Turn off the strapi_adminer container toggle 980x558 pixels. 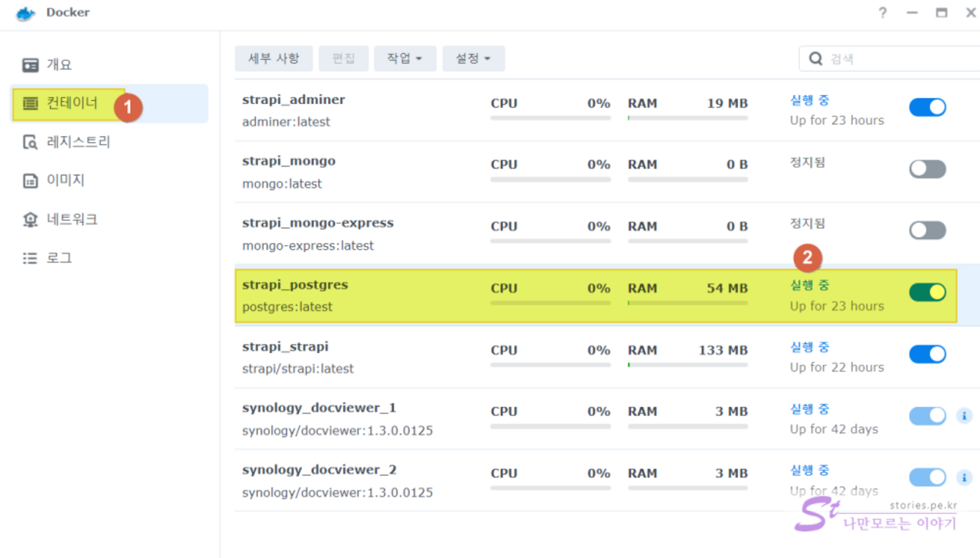pyautogui.click(x=927, y=107)
